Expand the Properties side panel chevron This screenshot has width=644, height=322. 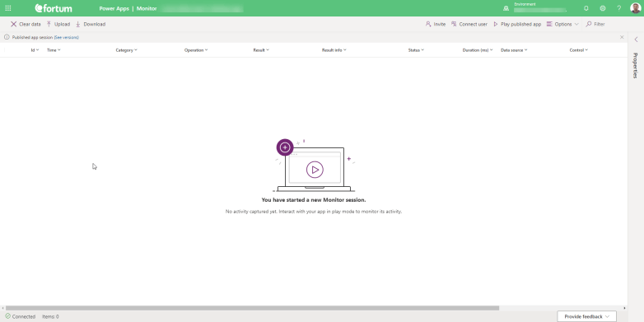(636, 40)
